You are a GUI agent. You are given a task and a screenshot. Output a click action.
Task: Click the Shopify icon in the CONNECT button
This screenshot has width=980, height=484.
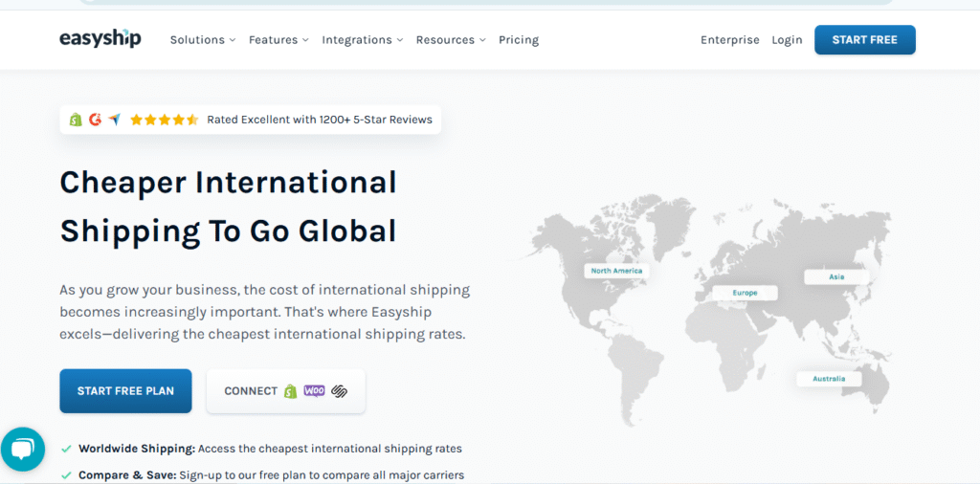[290, 391]
